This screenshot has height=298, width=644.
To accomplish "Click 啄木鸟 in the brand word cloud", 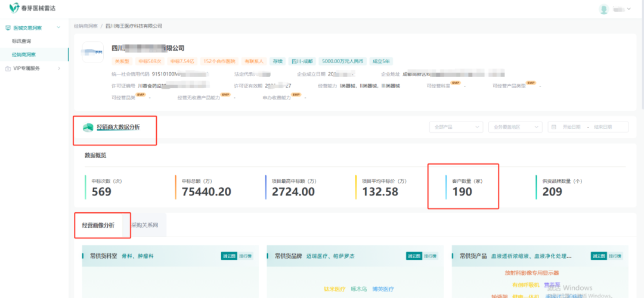I will (359, 289).
